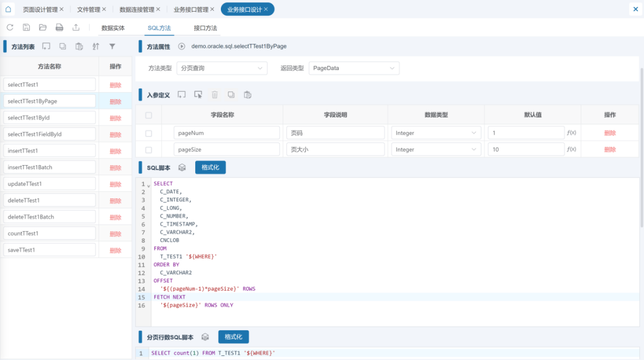The image size is (644, 360).
Task: Add input parameter row icon
Action: coord(181,95)
